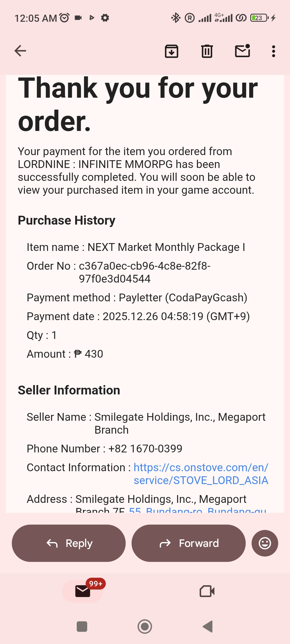Mark the email as unread
Viewport: 290px width, 644px height.
pyautogui.click(x=242, y=51)
